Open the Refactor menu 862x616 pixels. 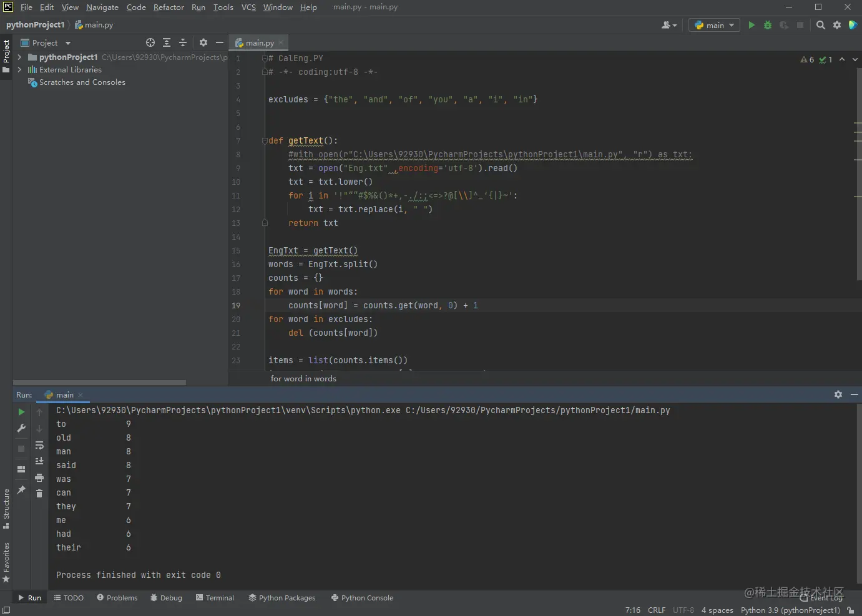point(169,7)
